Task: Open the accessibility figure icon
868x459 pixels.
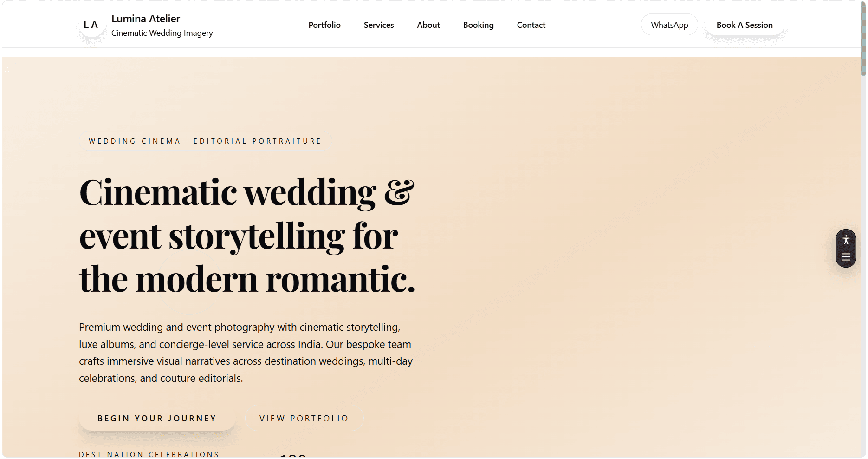Action: coord(846,240)
